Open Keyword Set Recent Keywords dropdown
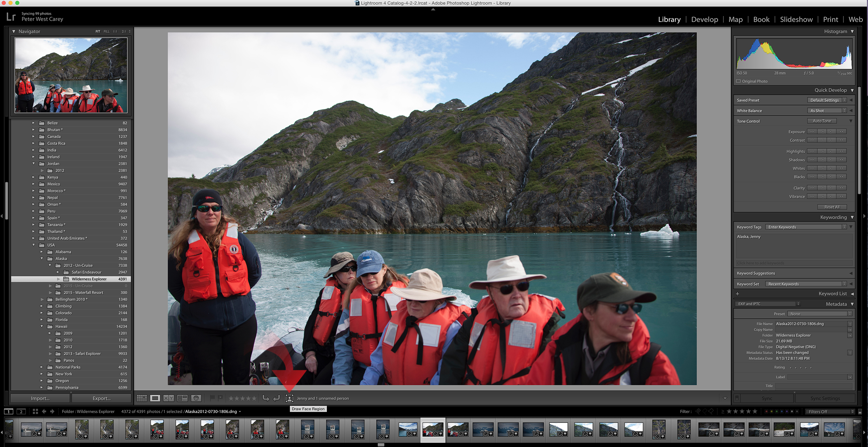Screen dimensions: 868x447 coord(806,284)
